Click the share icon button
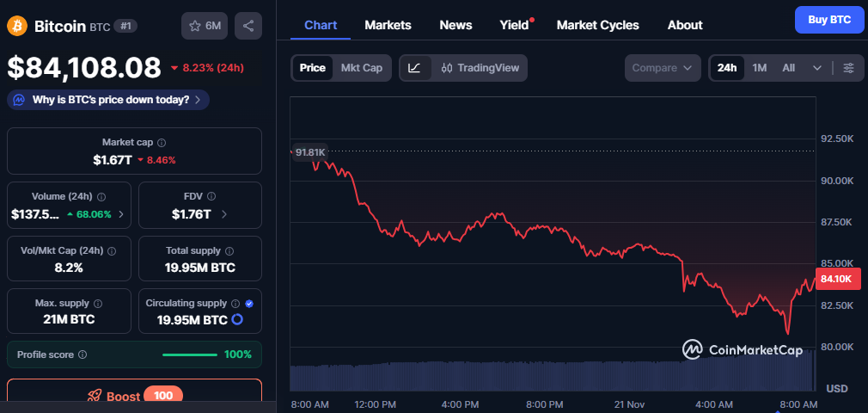868x413 pixels. pyautogui.click(x=248, y=26)
